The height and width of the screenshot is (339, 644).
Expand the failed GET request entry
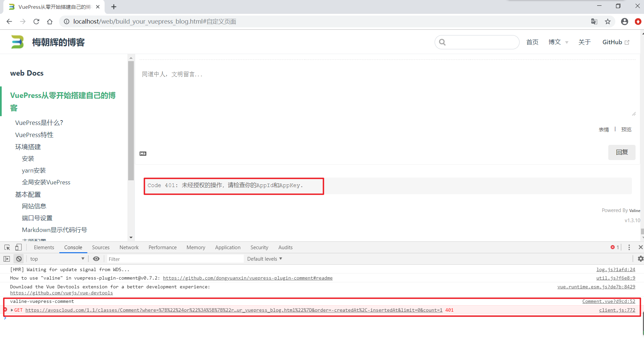pyautogui.click(x=12, y=310)
